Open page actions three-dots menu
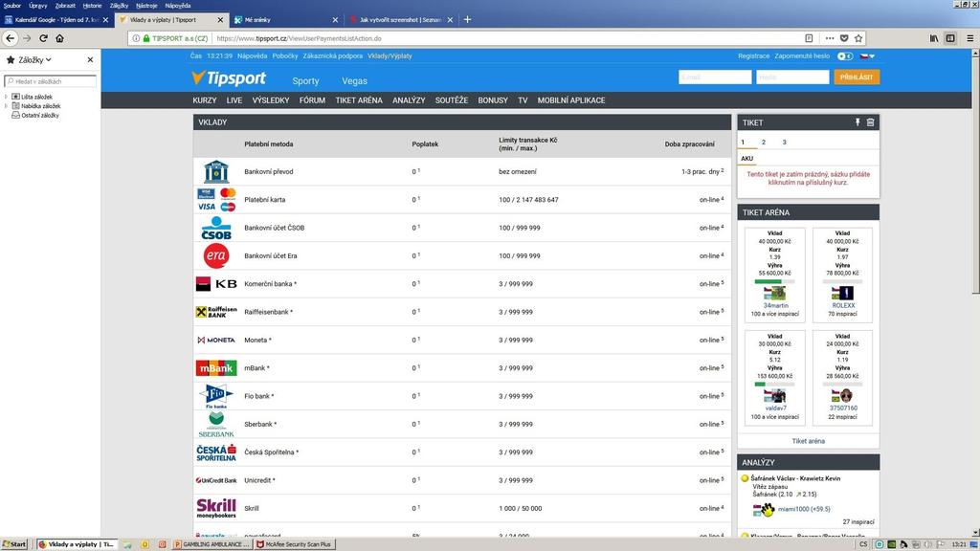This screenshot has width=980, height=551. tap(830, 38)
